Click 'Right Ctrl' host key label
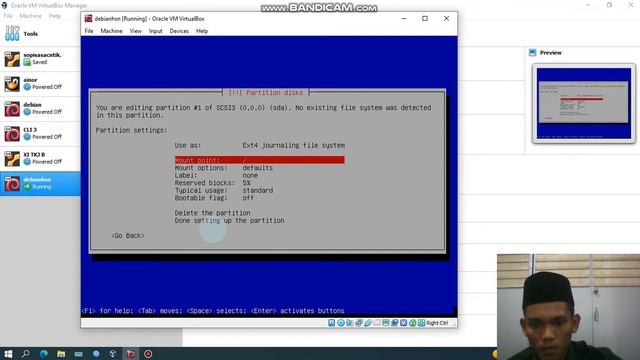640x360 pixels. [437, 323]
